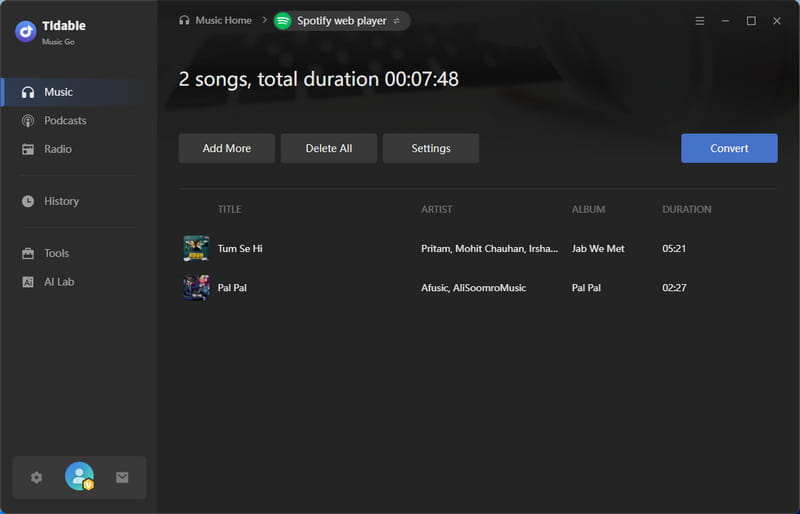This screenshot has height=514, width=800.
Task: Click the Add More button
Action: pos(227,149)
